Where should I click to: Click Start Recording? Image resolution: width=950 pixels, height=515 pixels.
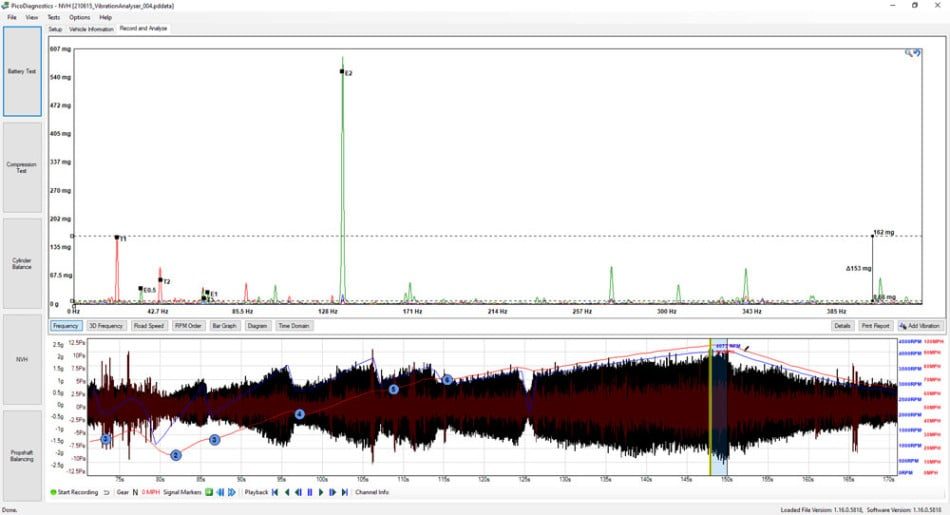(x=74, y=493)
